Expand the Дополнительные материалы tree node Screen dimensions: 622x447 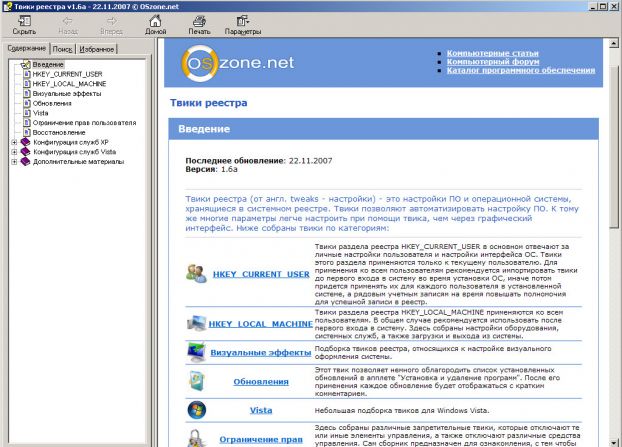coord(14,161)
